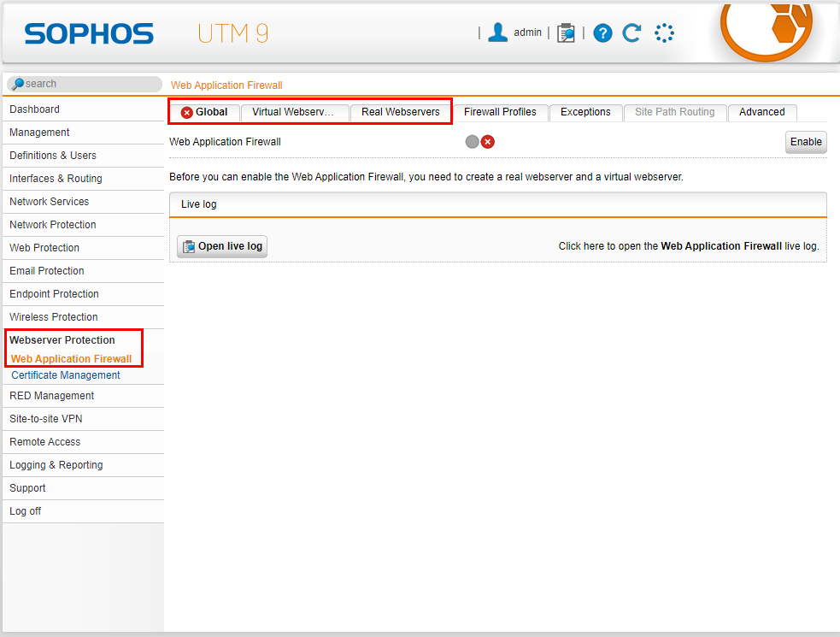Open the help documentation via question mark icon
The height and width of the screenshot is (637, 840).
click(x=602, y=32)
